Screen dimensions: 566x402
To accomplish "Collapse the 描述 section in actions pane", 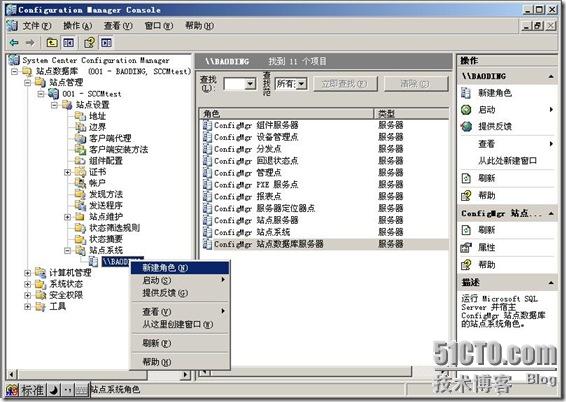I will (x=551, y=283).
